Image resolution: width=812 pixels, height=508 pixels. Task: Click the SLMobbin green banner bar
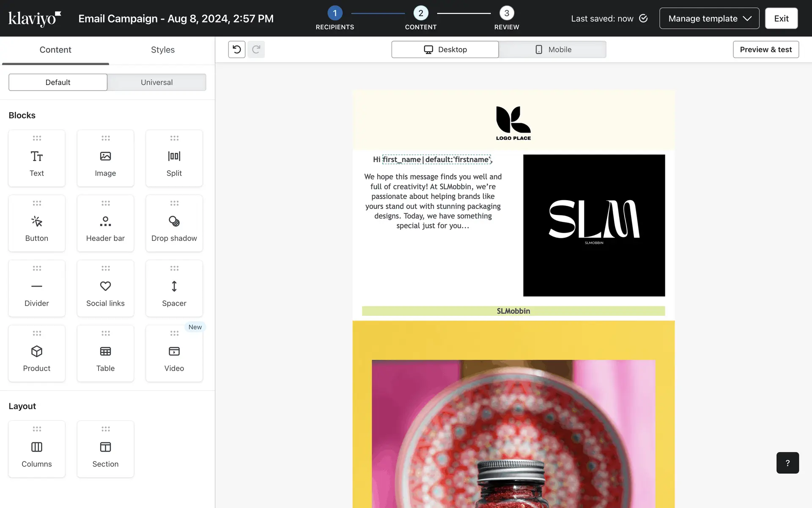[513, 311]
